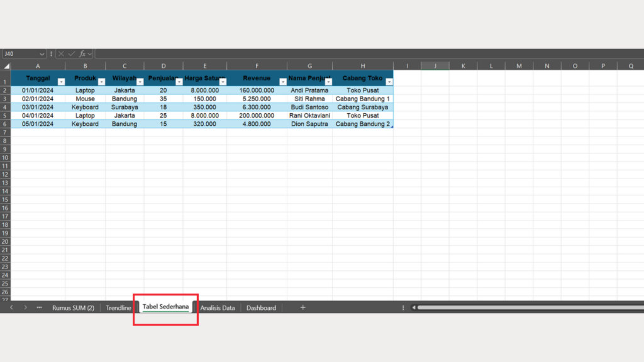This screenshot has width=644, height=362.
Task: Click the Select All corner triangle
Action: tap(6, 66)
